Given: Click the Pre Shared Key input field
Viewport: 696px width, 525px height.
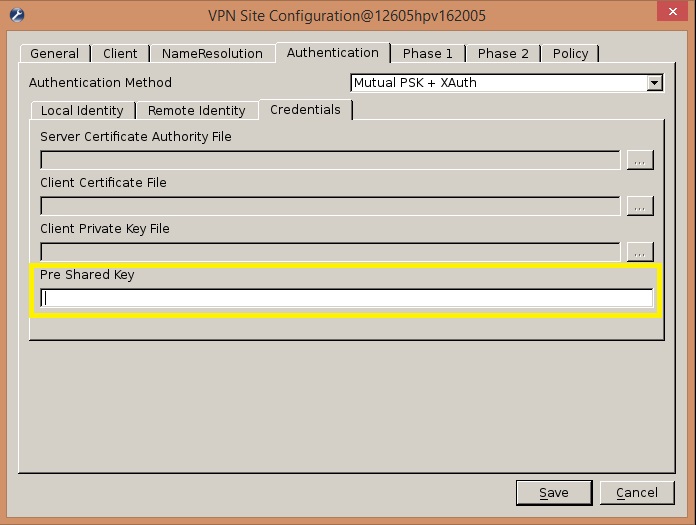Looking at the screenshot, I should pos(346,298).
